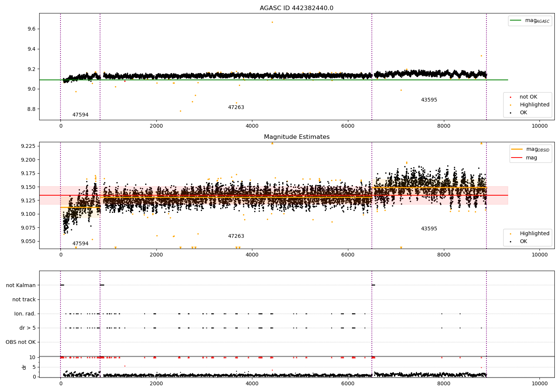
Task: Click the 'not track' row label
Action: click(24, 300)
